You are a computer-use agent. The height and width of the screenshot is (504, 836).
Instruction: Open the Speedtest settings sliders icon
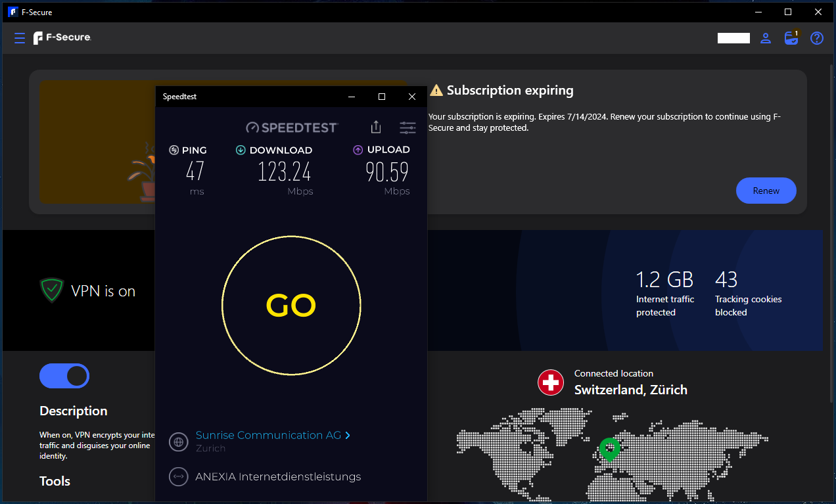tap(407, 127)
